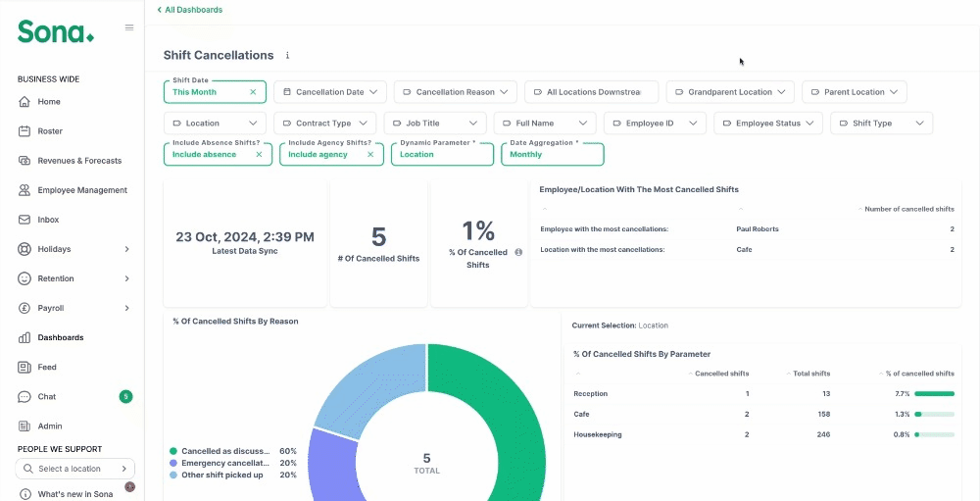This screenshot has width=980, height=501.
Task: Expand the Job Title filter dropdown
Action: [435, 124]
